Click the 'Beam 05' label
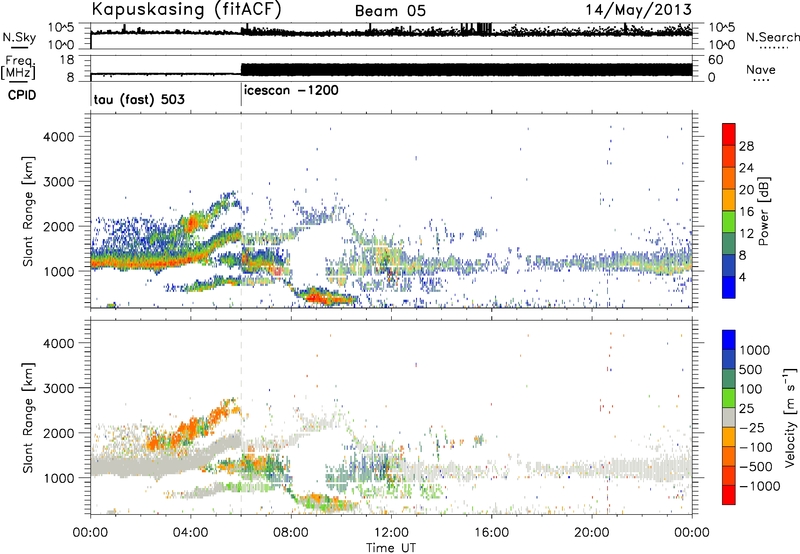The image size is (800, 554). coord(390,11)
